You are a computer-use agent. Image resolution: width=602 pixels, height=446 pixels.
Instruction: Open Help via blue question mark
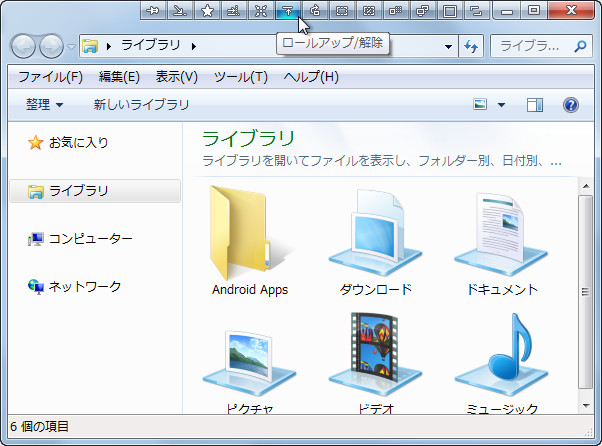571,105
